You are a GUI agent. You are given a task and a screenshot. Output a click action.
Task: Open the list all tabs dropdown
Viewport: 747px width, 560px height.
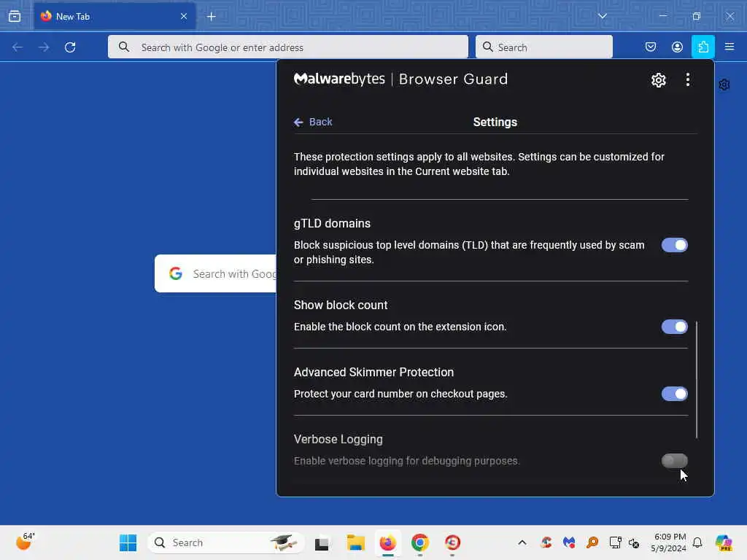coord(602,16)
